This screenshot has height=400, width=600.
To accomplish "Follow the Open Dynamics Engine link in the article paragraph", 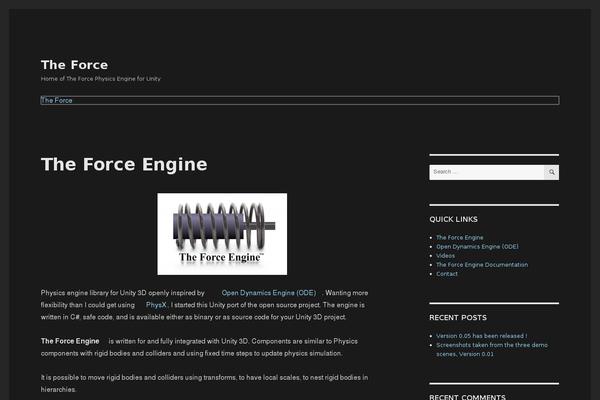I will [x=268, y=292].
